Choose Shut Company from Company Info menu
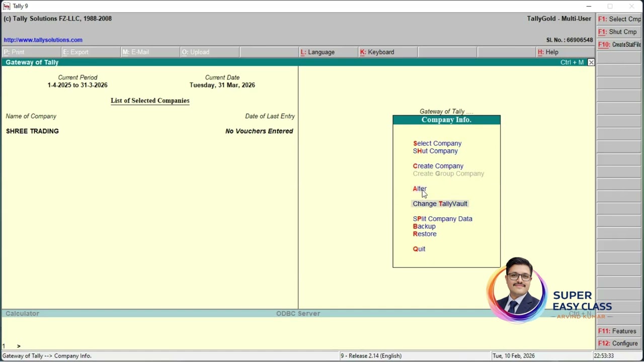This screenshot has width=644, height=362. (435, 151)
